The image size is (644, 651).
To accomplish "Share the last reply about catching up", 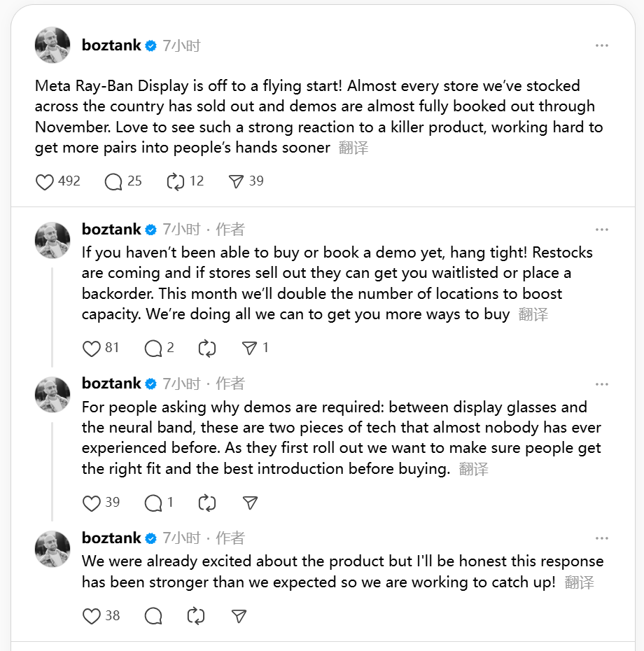I will 239,616.
